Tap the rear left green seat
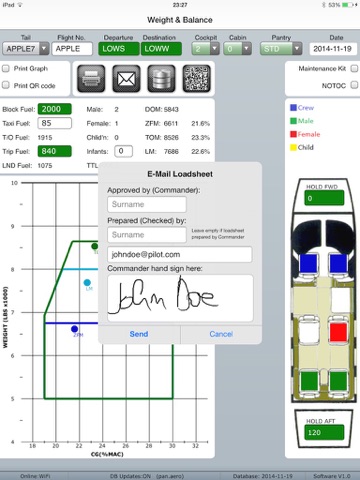This screenshot has height=480, width=360. pyautogui.click(x=310, y=380)
